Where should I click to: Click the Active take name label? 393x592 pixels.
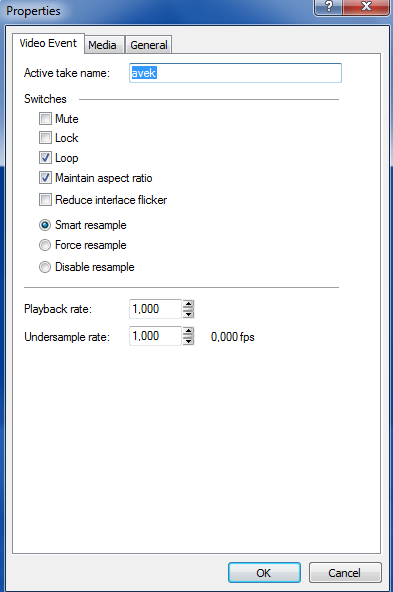[x=67, y=73]
